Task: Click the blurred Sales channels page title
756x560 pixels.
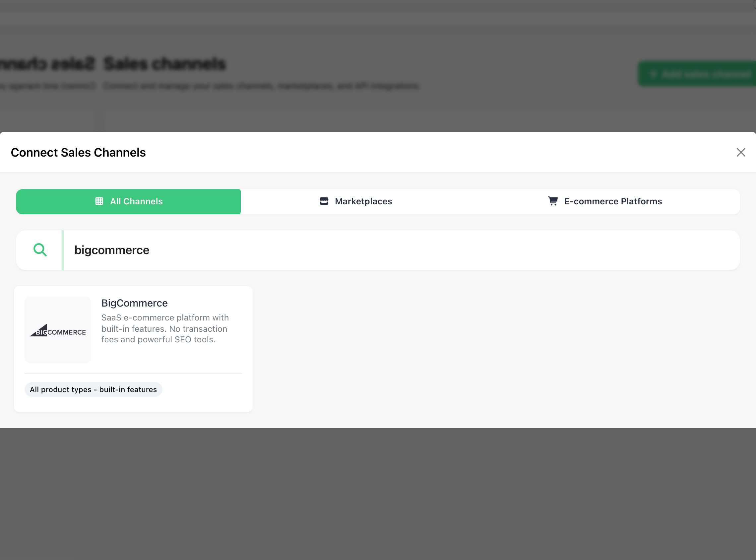Action: coord(164,64)
